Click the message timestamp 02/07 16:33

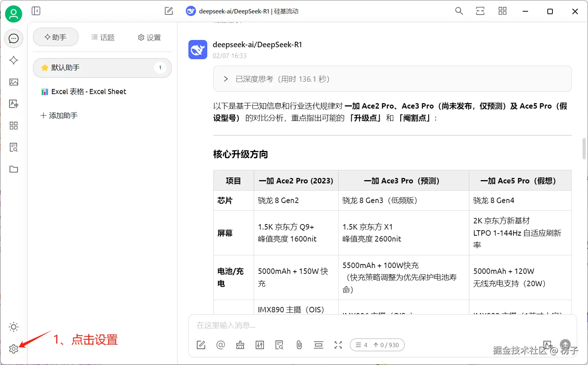229,56
